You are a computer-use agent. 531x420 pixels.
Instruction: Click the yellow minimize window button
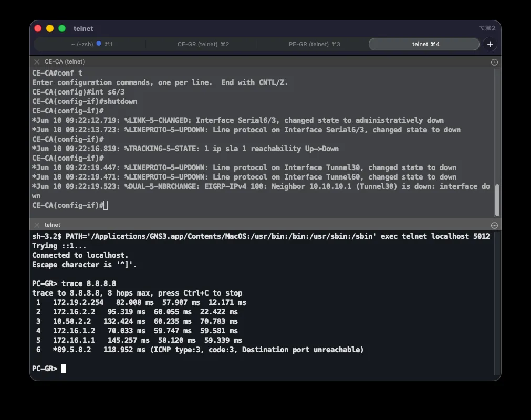click(50, 28)
